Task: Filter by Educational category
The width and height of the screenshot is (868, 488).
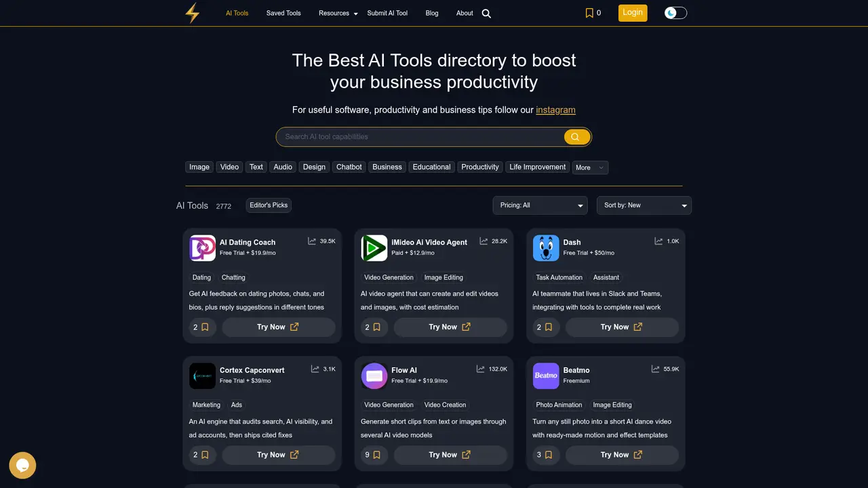Action: click(431, 167)
